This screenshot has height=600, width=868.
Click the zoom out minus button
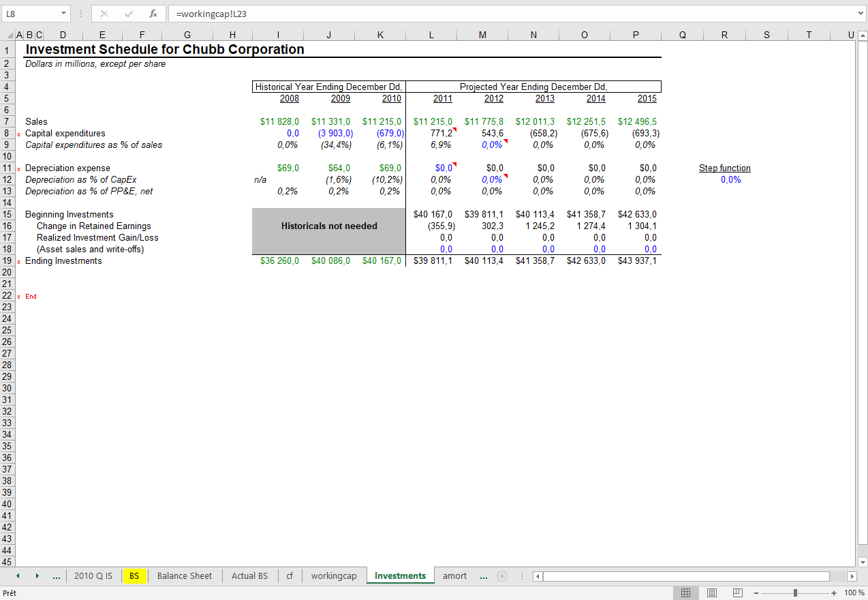pyautogui.click(x=756, y=593)
